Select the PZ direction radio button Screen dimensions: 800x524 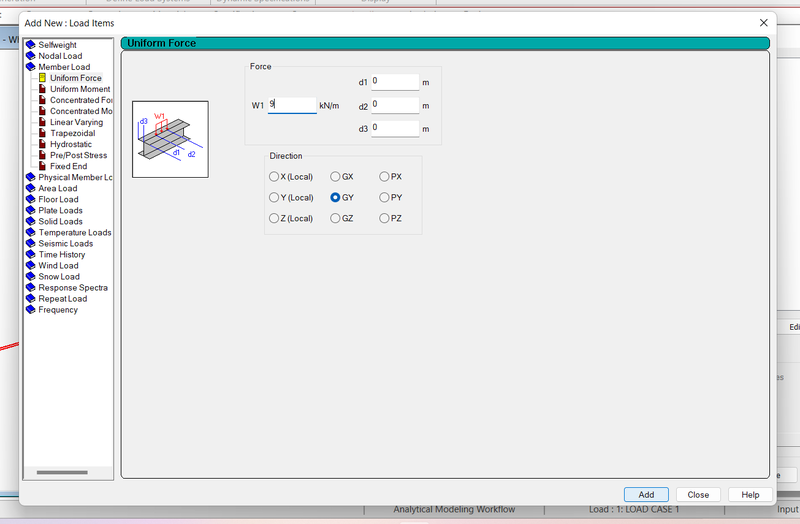pyautogui.click(x=384, y=218)
